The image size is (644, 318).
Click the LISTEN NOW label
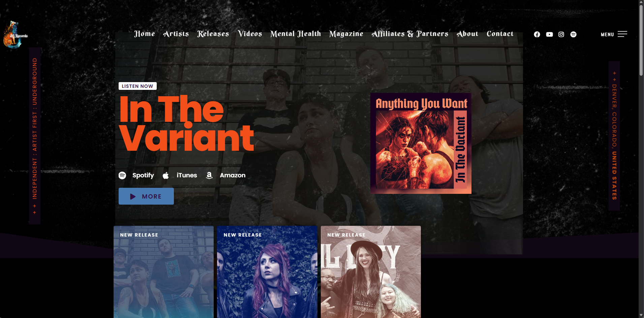click(x=137, y=86)
